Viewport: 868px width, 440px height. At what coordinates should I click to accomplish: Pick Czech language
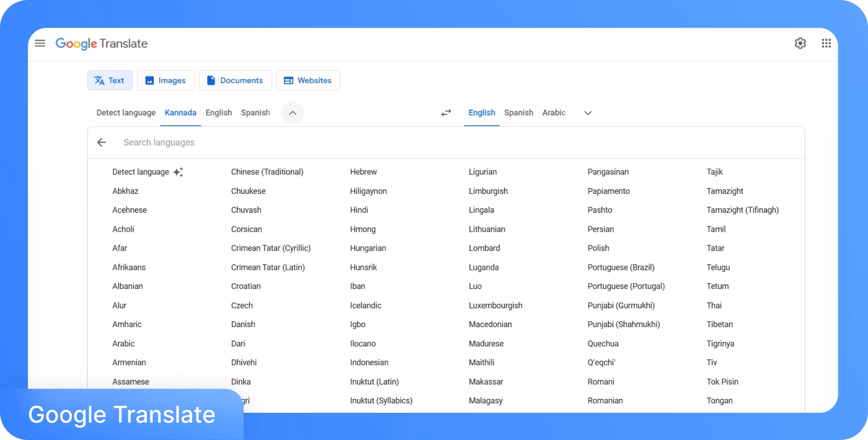pyautogui.click(x=242, y=305)
